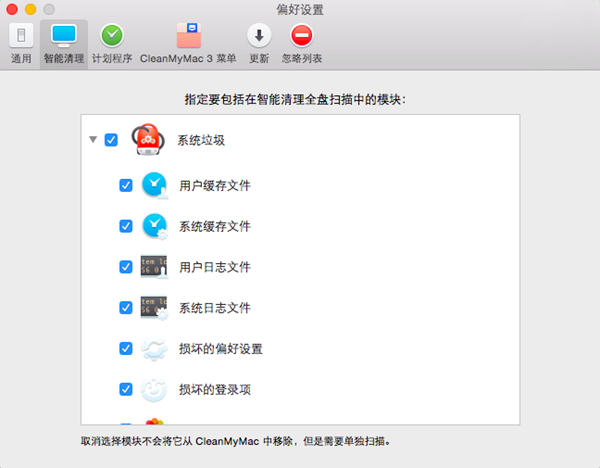The width and height of the screenshot is (600, 468).
Task: Open the 忽略列表 red stop icon
Action: pyautogui.click(x=302, y=35)
